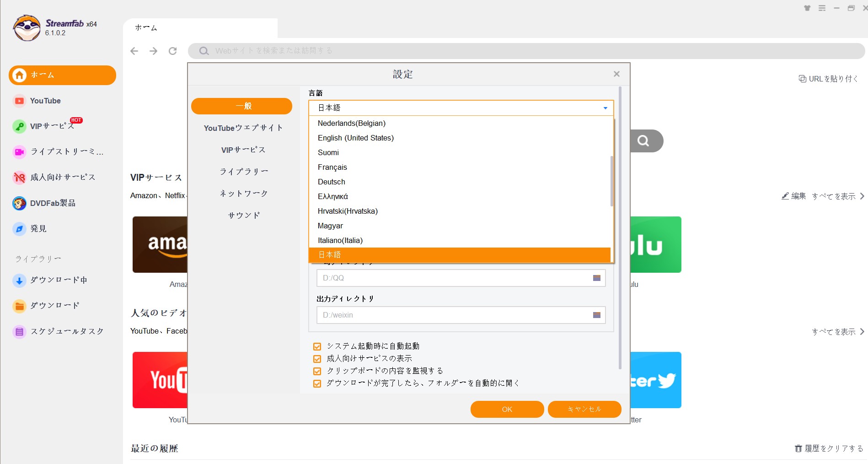Toggle クリップボードの内容を監視する checkbox
868x464 pixels.
317,371
